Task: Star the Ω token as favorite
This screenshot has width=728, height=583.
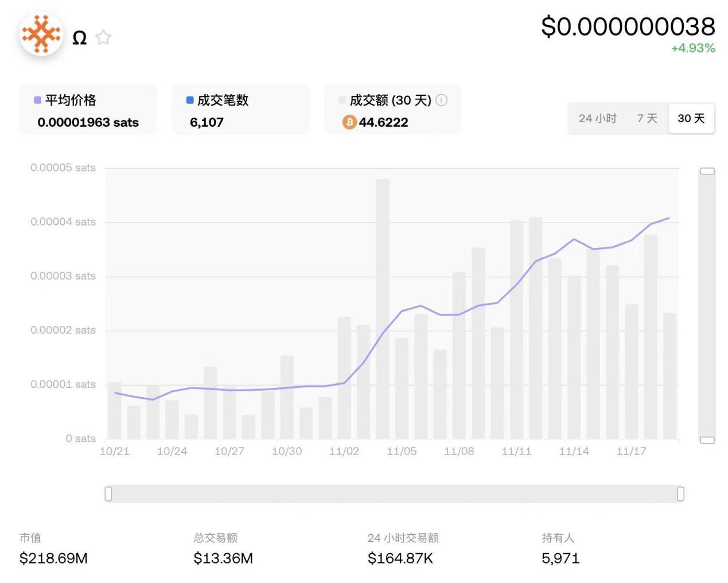Action: pos(103,38)
